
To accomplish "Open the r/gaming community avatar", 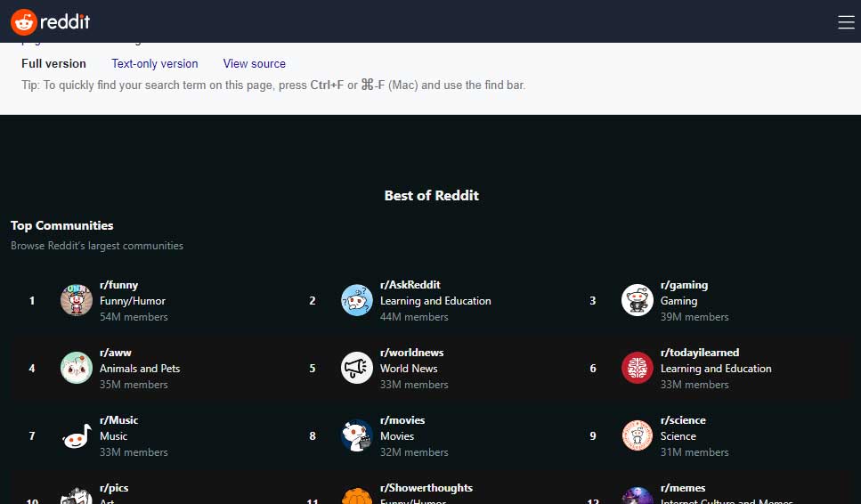I will tap(637, 300).
